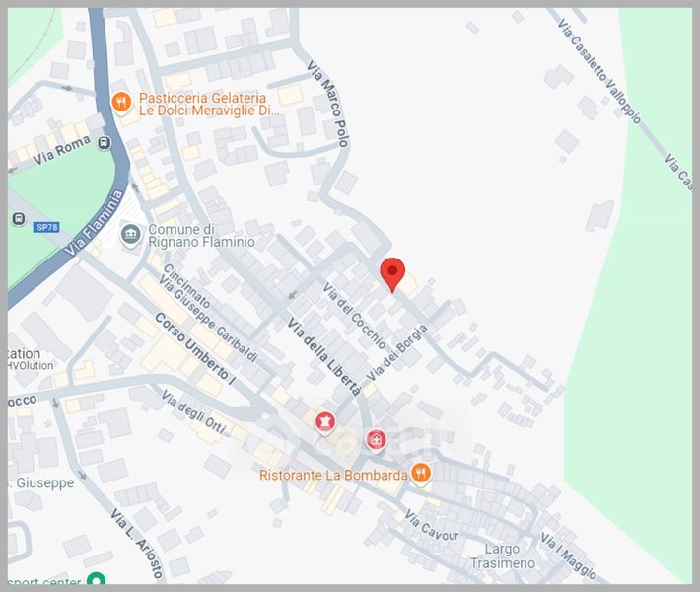
Task: Click the bus stop icon beside SP78
Action: click(x=18, y=219)
